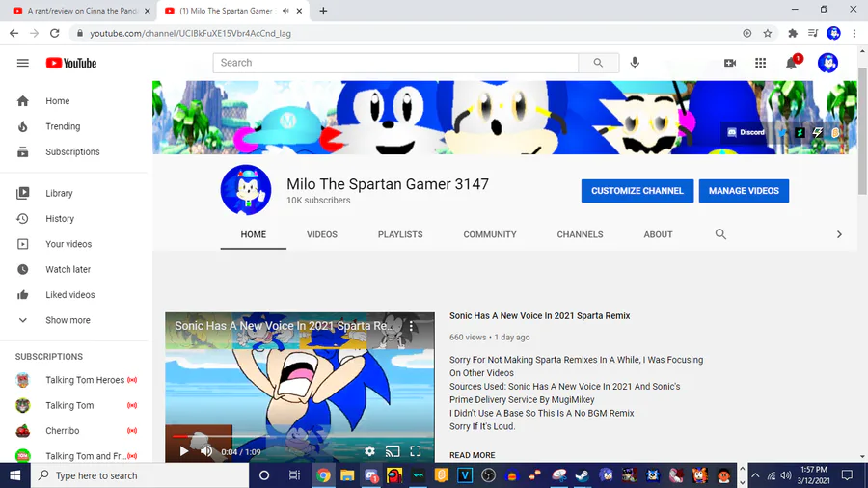Switch to the PLAYLISTS tab
This screenshot has width=868, height=488.
pyautogui.click(x=400, y=234)
